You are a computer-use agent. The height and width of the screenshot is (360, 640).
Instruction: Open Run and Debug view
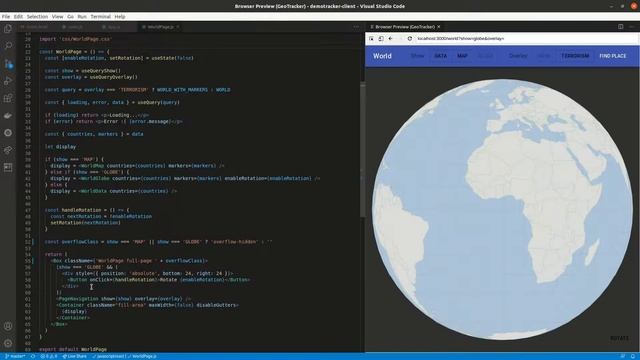click(x=8, y=81)
